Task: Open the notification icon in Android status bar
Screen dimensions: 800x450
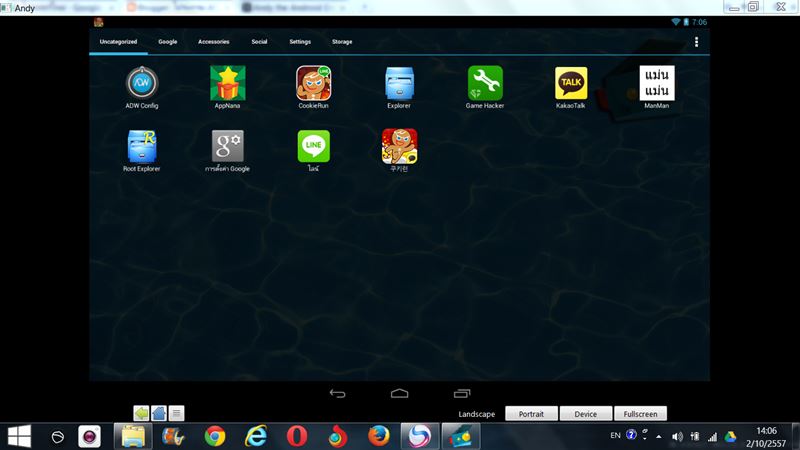Action: 98,22
